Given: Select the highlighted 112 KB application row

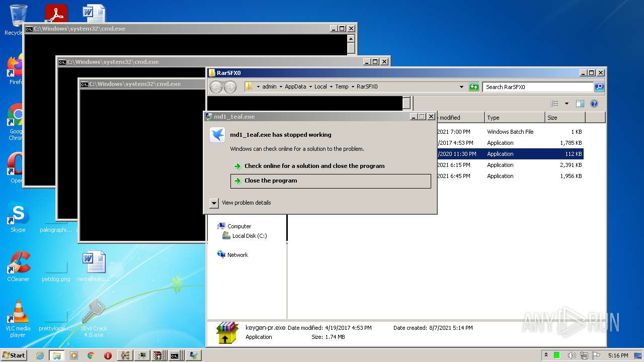Looking at the screenshot, I should [x=510, y=154].
